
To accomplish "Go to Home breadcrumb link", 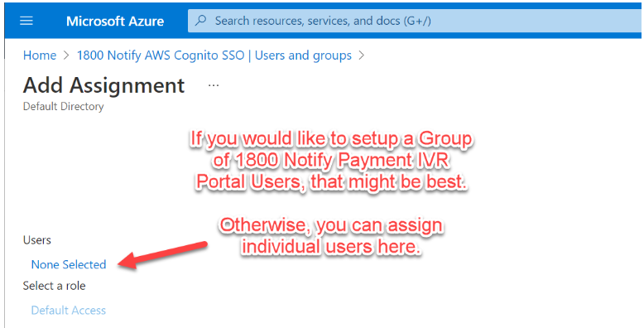I will 40,55.
